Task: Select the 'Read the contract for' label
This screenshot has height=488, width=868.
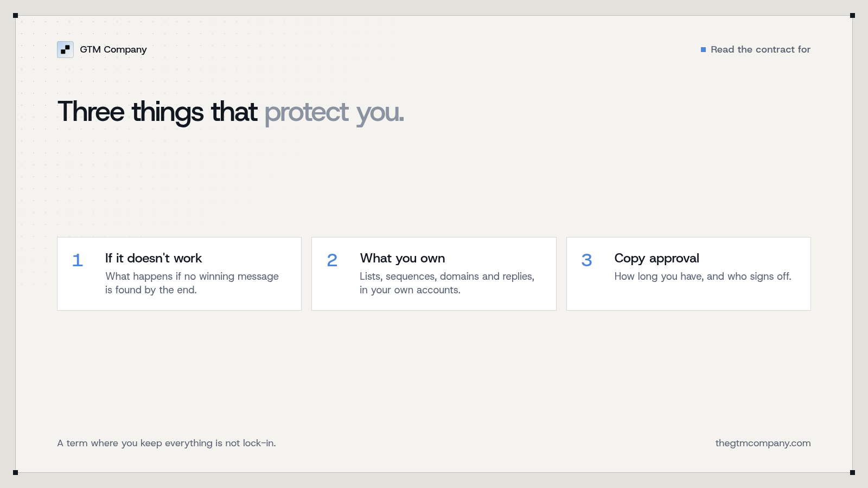Action: 761,49
